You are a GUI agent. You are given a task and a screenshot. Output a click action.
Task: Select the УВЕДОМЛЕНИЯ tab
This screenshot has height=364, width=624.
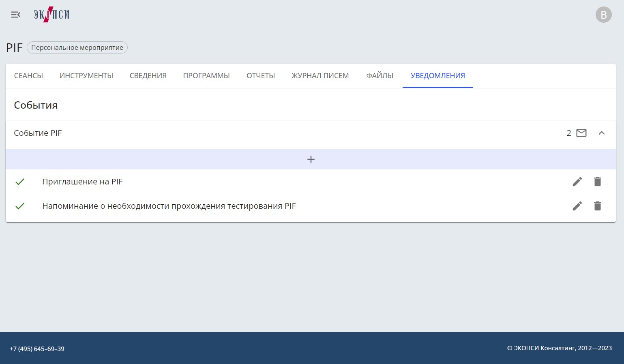[438, 76]
